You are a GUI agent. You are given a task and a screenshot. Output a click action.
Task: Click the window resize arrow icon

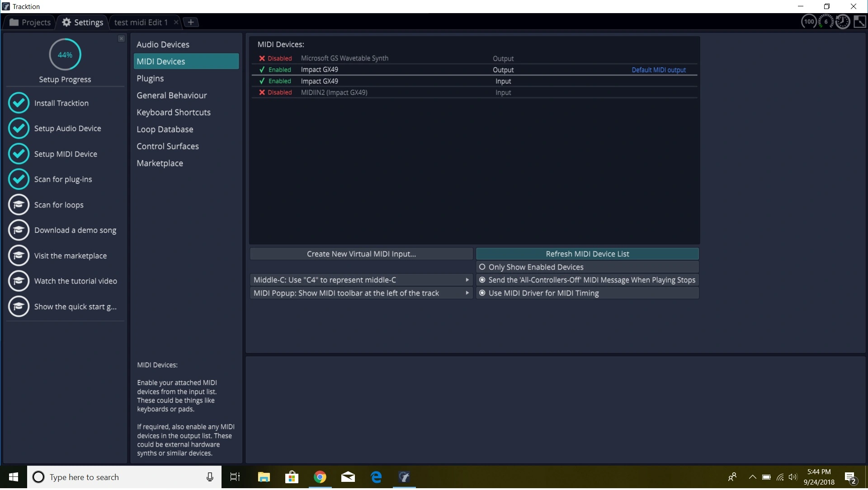point(859,22)
